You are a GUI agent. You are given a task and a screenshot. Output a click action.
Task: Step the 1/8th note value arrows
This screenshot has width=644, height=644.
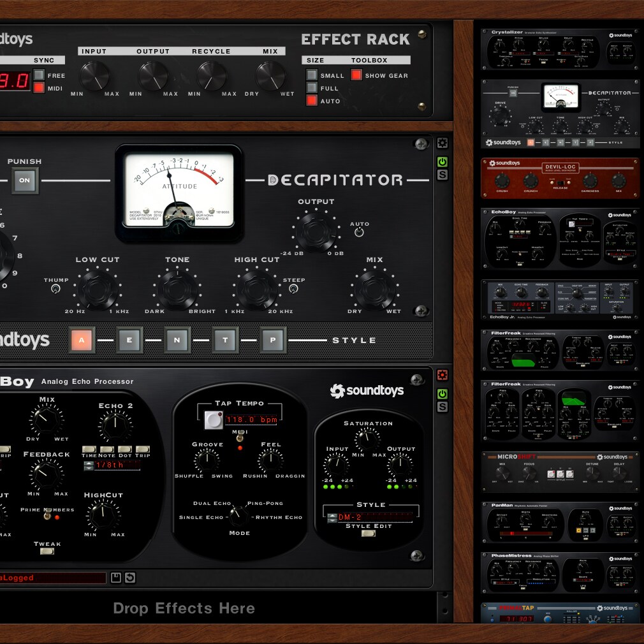click(88, 465)
